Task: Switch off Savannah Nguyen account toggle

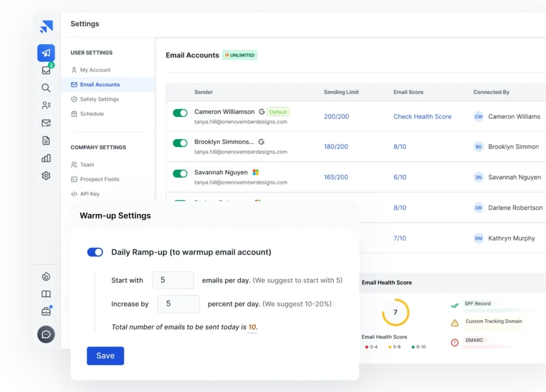Action: pos(180,174)
